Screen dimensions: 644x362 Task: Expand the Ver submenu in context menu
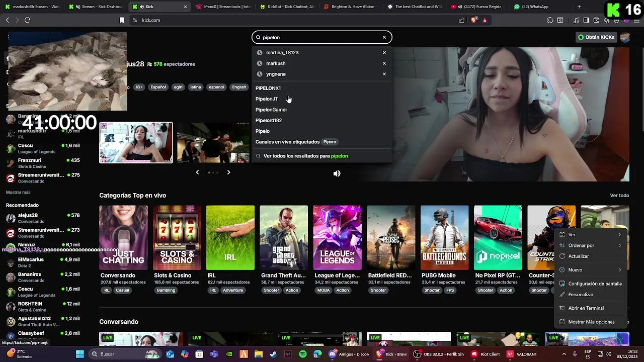click(x=591, y=235)
